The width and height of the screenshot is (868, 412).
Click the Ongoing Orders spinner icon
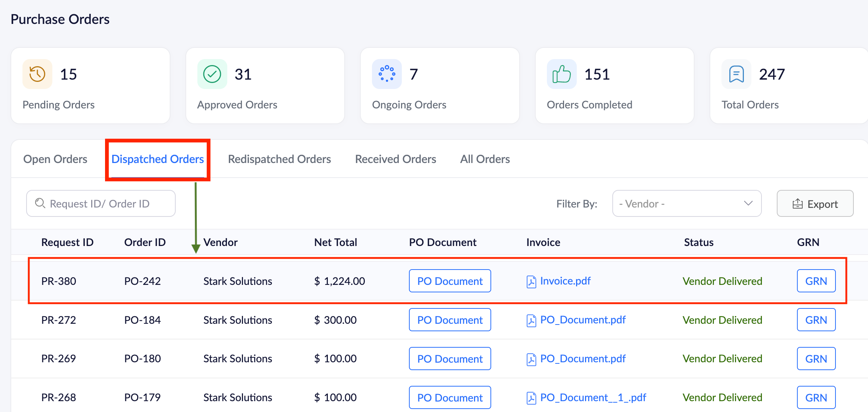pos(387,74)
